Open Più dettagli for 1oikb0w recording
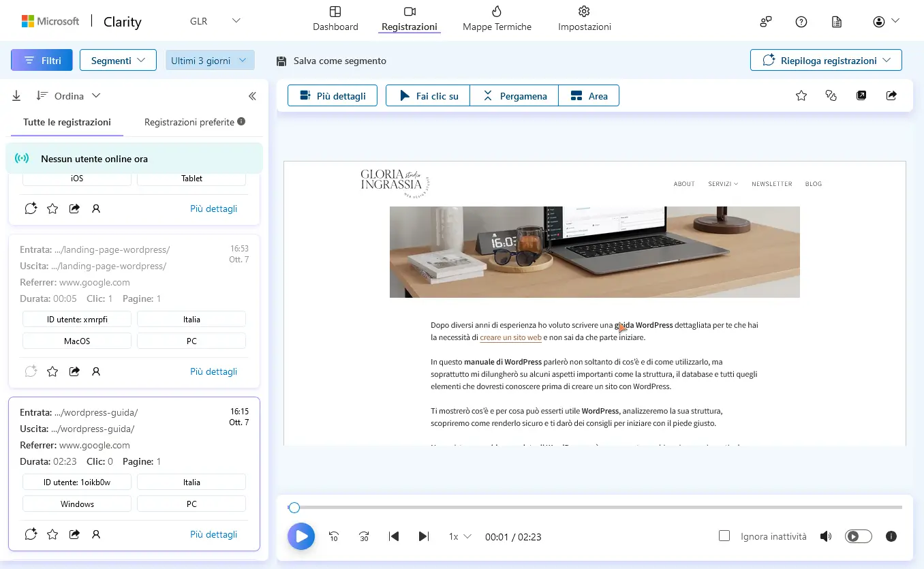924x569 pixels. (213, 534)
